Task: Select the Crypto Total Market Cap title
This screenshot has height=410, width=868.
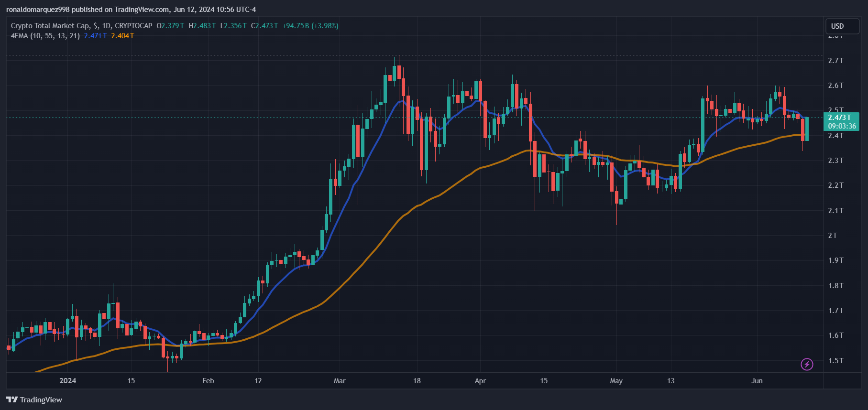Action: tap(50, 26)
